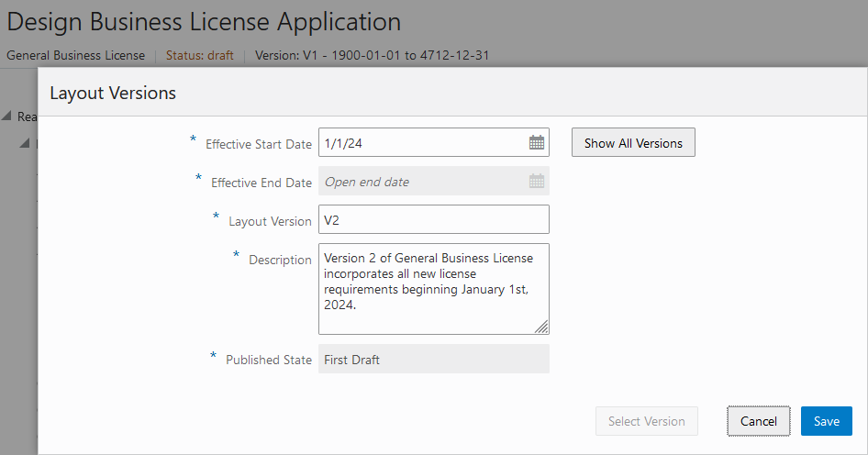This screenshot has width=868, height=455.
Task: Click the Layout Versions dialog title
Action: (113, 93)
